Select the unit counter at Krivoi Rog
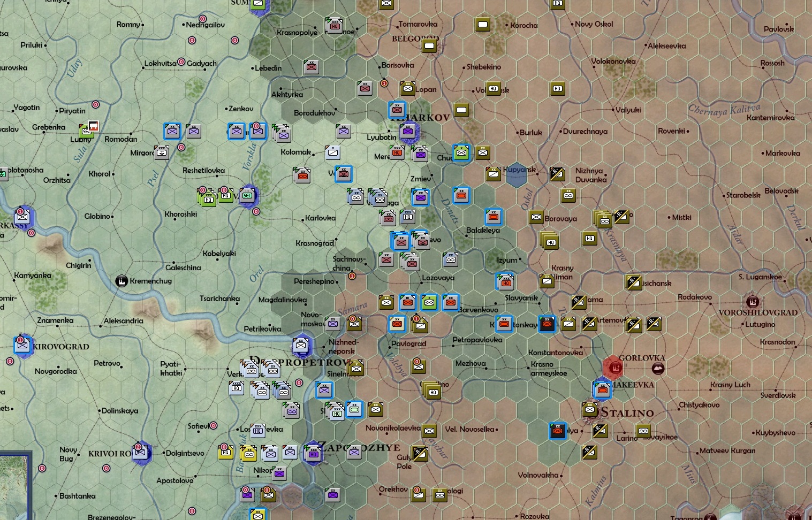The image size is (812, 520). pos(140,453)
